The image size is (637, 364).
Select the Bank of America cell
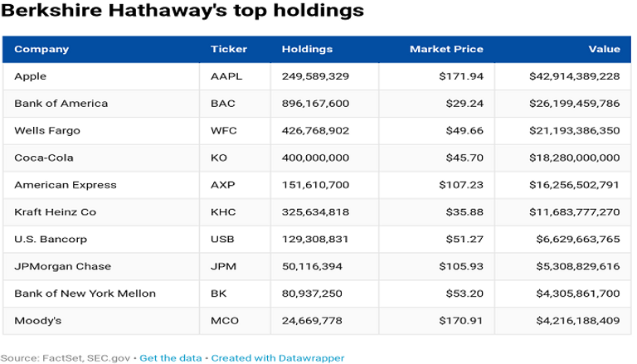pyautogui.click(x=56, y=104)
